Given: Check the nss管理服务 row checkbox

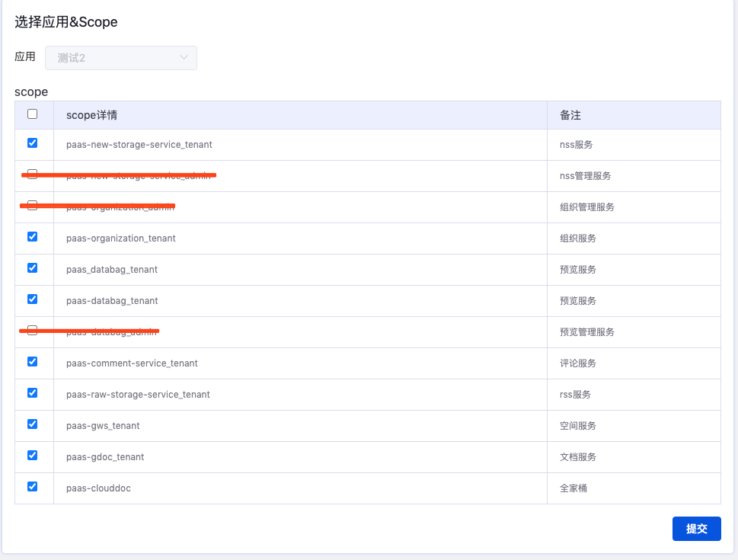Looking at the screenshot, I should [33, 174].
